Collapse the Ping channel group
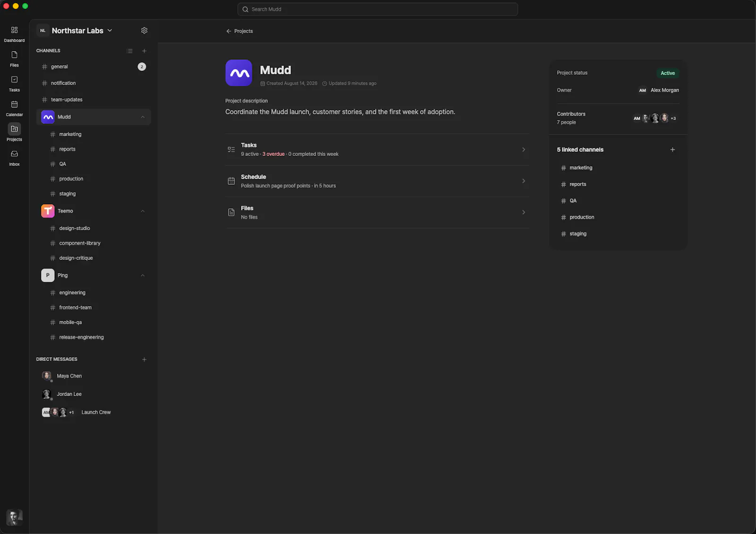This screenshot has height=534, width=756. [x=143, y=276]
